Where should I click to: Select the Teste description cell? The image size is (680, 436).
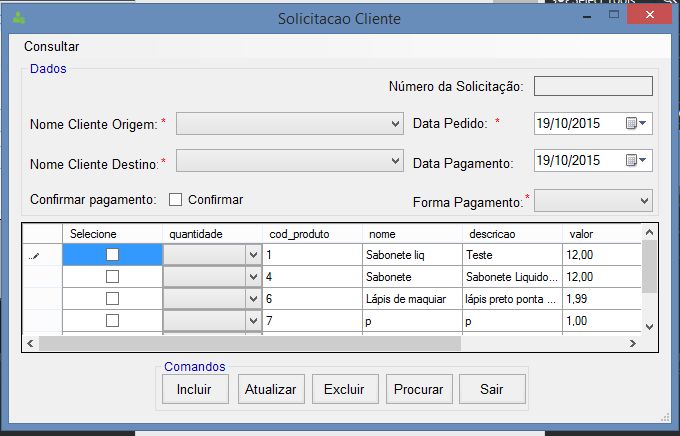pyautogui.click(x=512, y=255)
